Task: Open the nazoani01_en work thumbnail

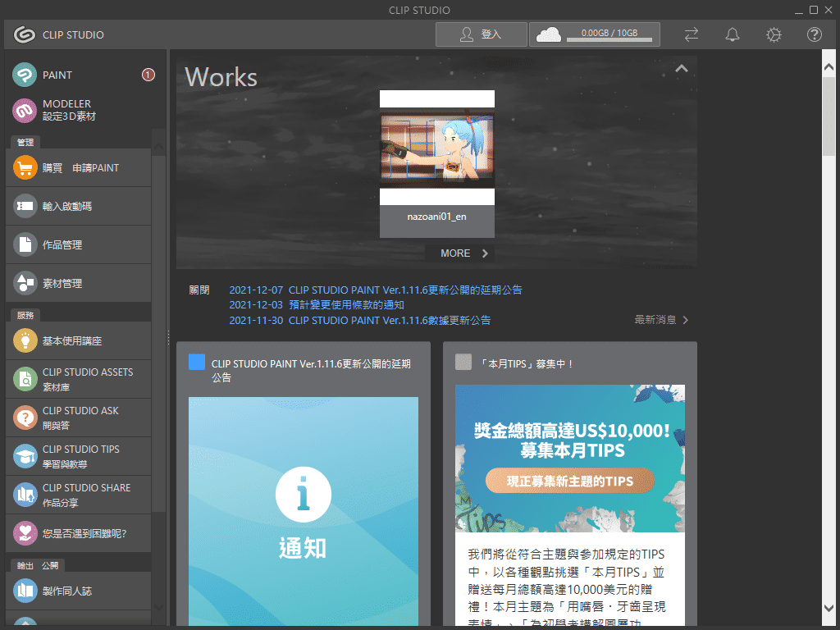Action: pos(436,148)
